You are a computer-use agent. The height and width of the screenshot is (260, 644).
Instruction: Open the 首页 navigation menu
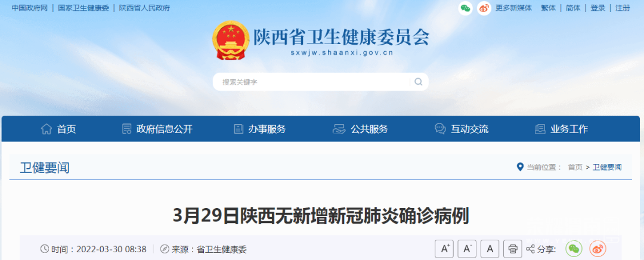[x=58, y=129]
